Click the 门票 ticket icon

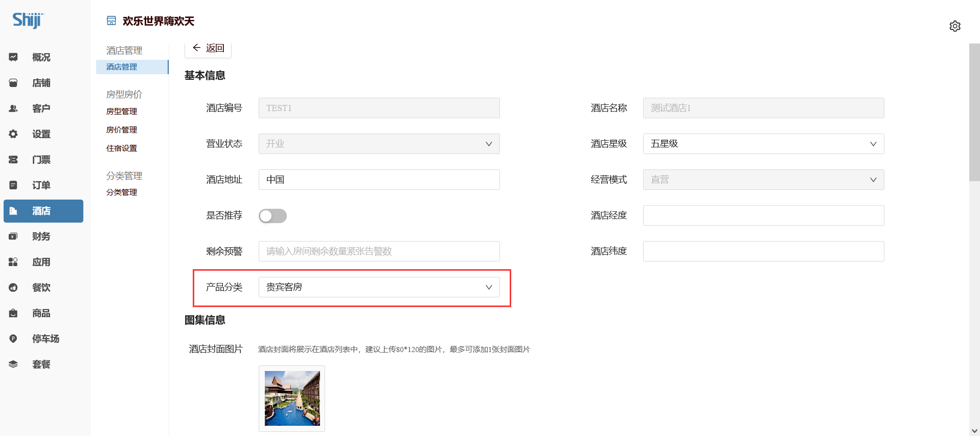coord(13,160)
